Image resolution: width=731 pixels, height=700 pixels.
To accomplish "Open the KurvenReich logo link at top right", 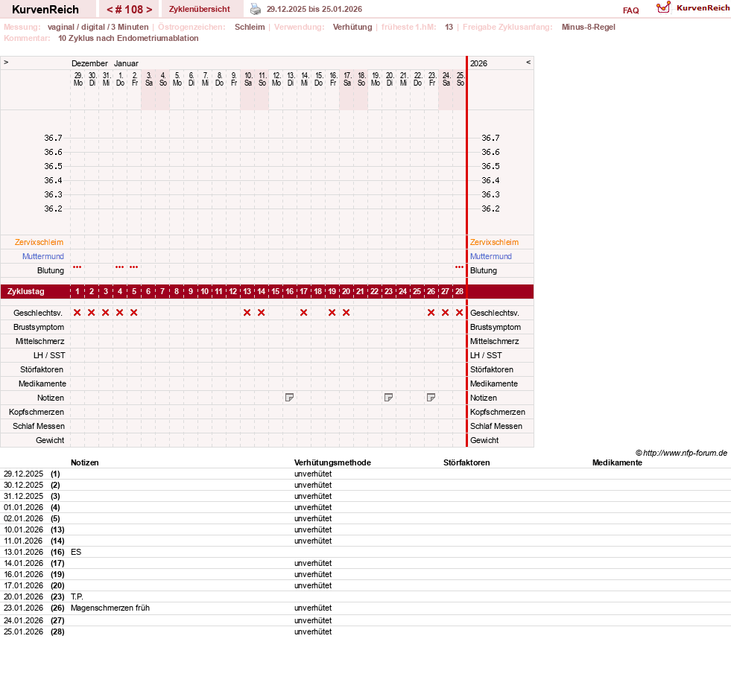I will click(x=692, y=8).
